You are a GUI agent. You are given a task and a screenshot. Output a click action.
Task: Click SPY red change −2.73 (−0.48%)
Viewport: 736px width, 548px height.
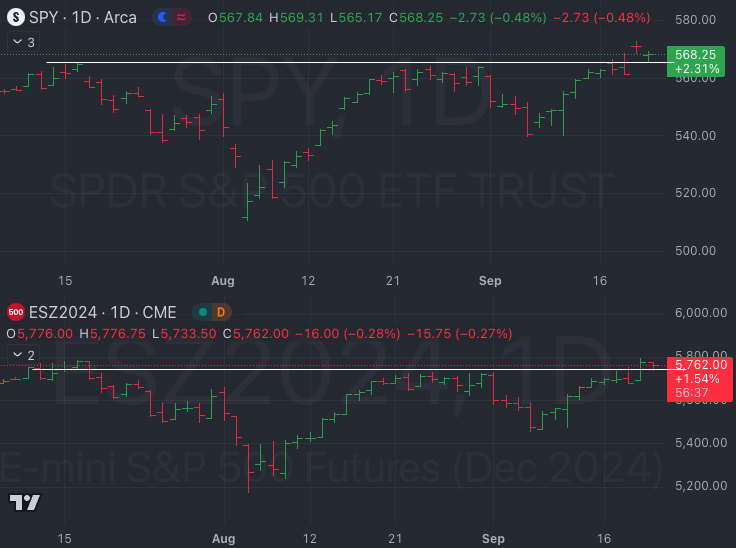[602, 18]
